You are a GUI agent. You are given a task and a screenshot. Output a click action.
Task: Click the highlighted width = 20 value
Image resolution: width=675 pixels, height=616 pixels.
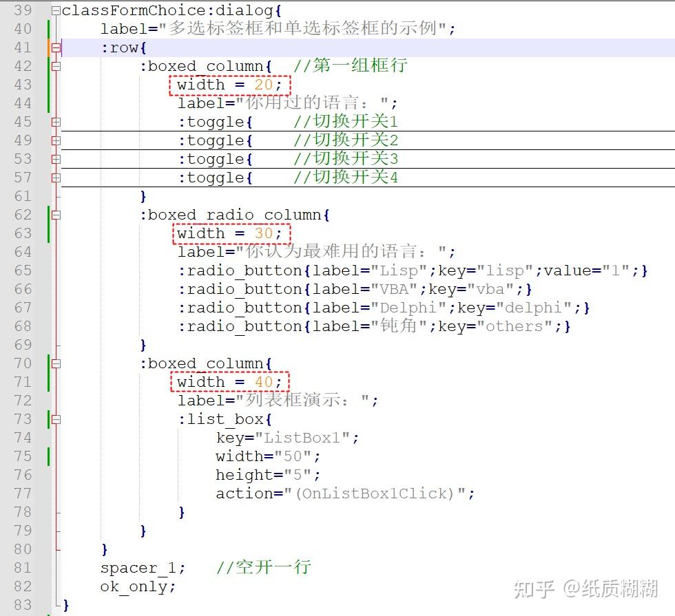point(229,85)
